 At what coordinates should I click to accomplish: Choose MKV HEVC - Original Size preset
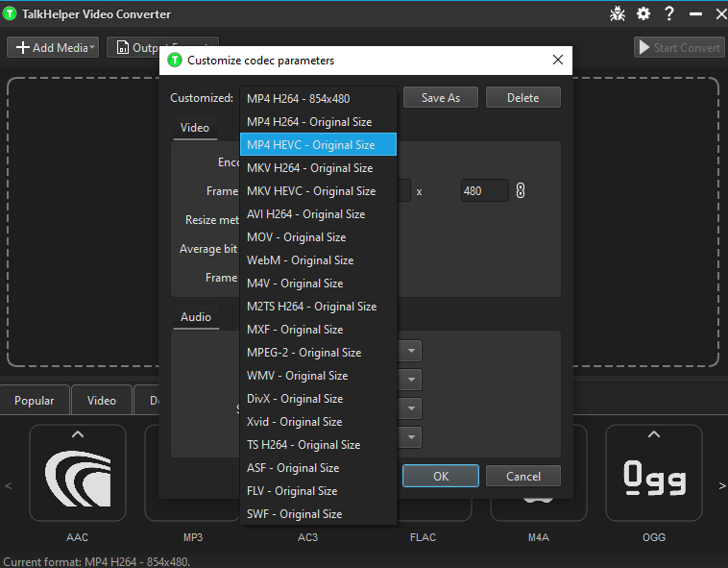point(318,191)
